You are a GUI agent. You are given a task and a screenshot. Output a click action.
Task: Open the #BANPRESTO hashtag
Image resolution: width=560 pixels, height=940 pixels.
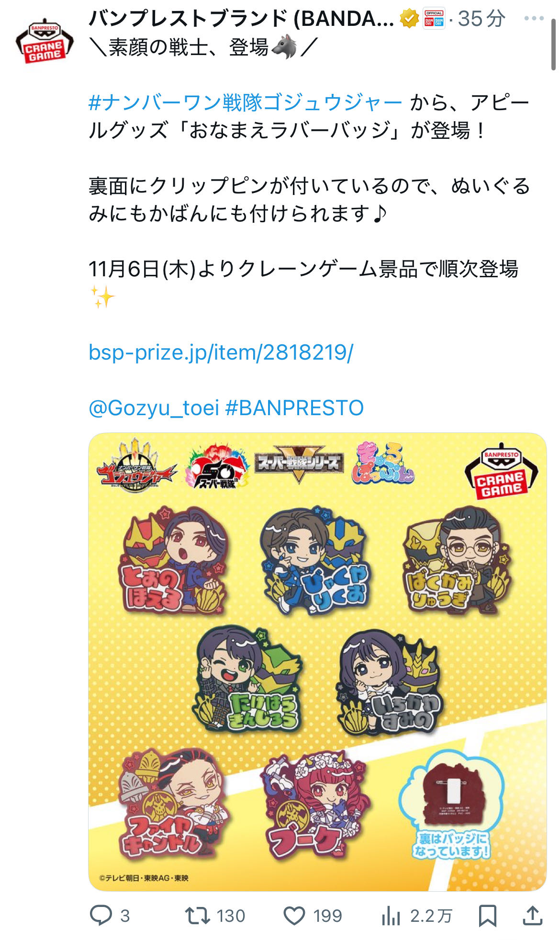click(294, 408)
